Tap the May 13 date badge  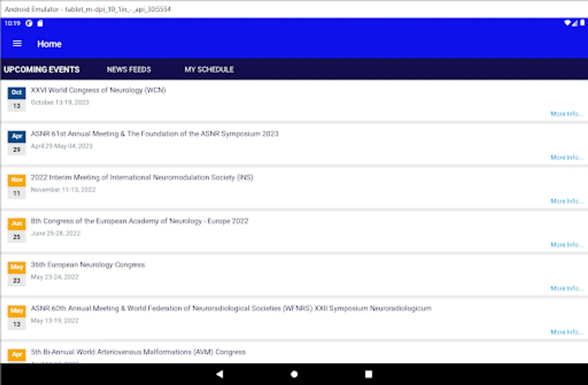(17, 317)
